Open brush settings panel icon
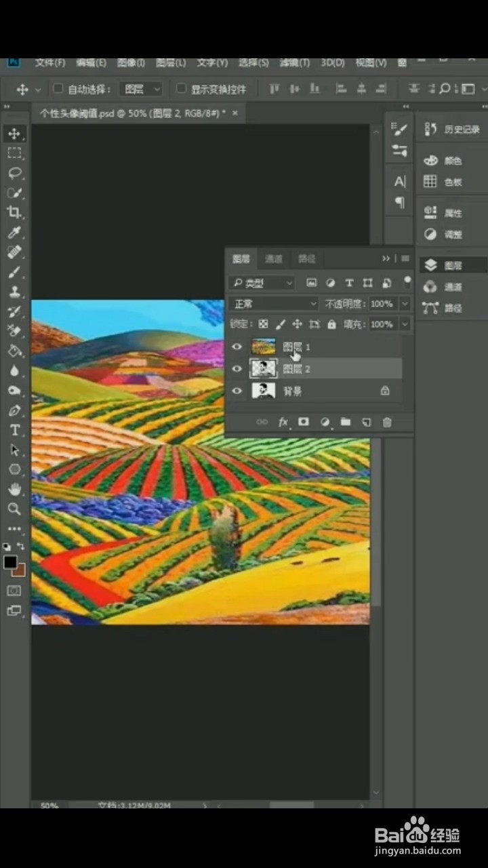This screenshot has width=488, height=868. pos(400,130)
